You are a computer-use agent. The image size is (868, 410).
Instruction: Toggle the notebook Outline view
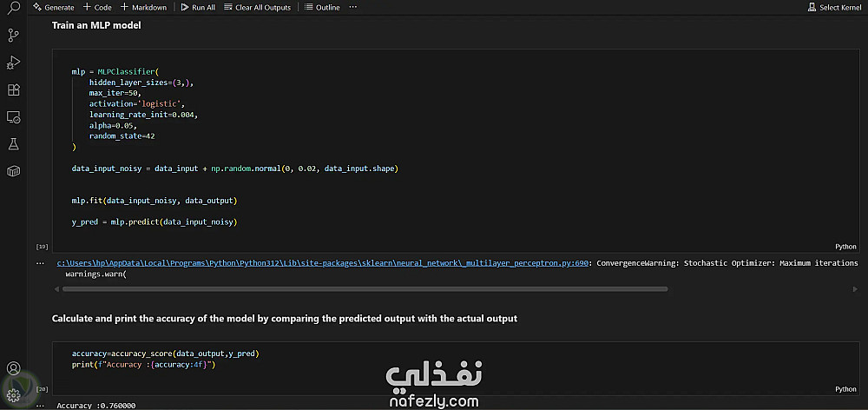point(322,7)
